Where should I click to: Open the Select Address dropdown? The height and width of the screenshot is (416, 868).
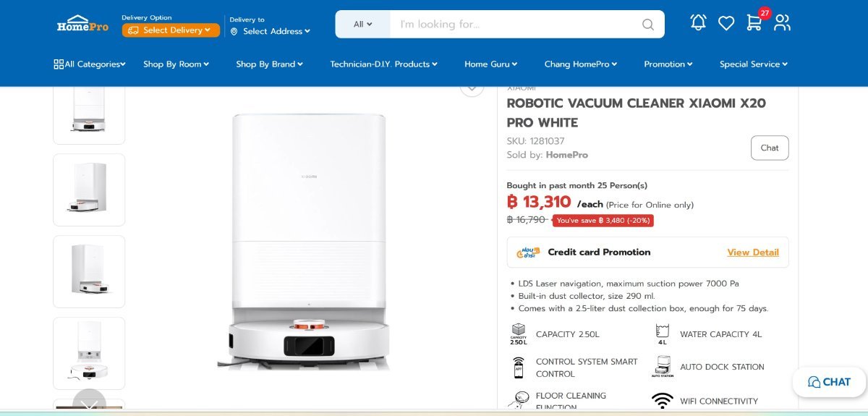(271, 31)
